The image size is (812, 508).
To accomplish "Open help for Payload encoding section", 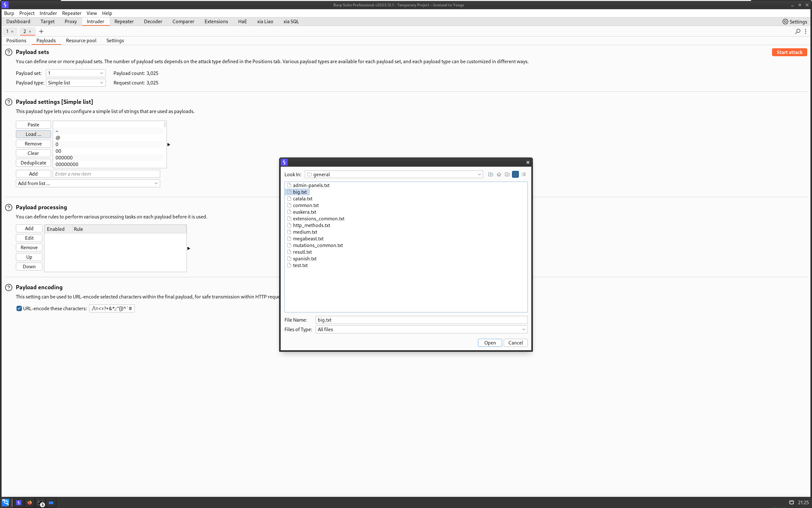I will click(x=9, y=287).
